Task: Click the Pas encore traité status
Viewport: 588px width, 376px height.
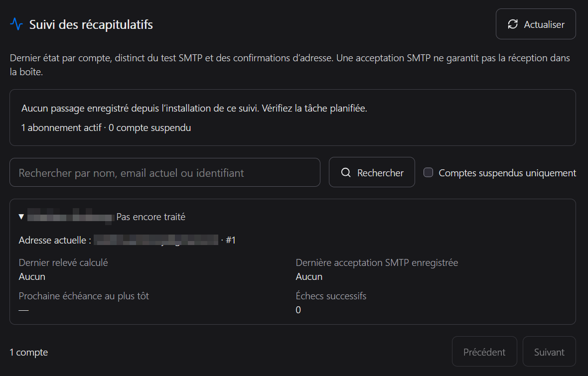Action: pos(151,217)
